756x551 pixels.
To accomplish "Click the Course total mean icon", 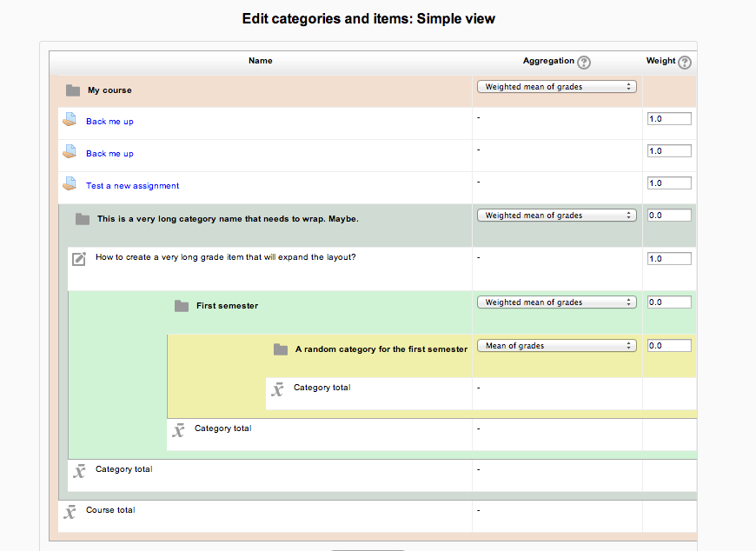I will pos(70,512).
